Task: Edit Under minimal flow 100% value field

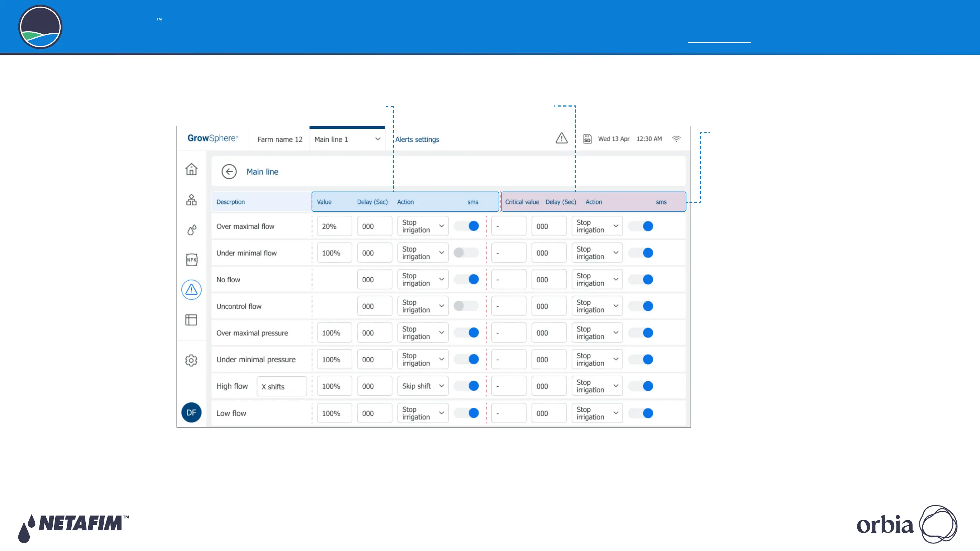Action: [x=334, y=253]
